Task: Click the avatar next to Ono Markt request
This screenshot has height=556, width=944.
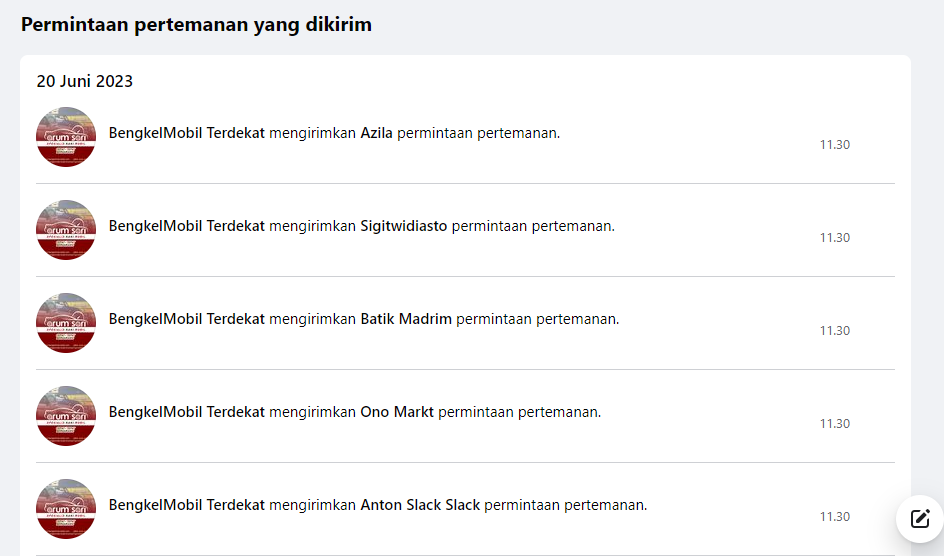Action: 66,416
